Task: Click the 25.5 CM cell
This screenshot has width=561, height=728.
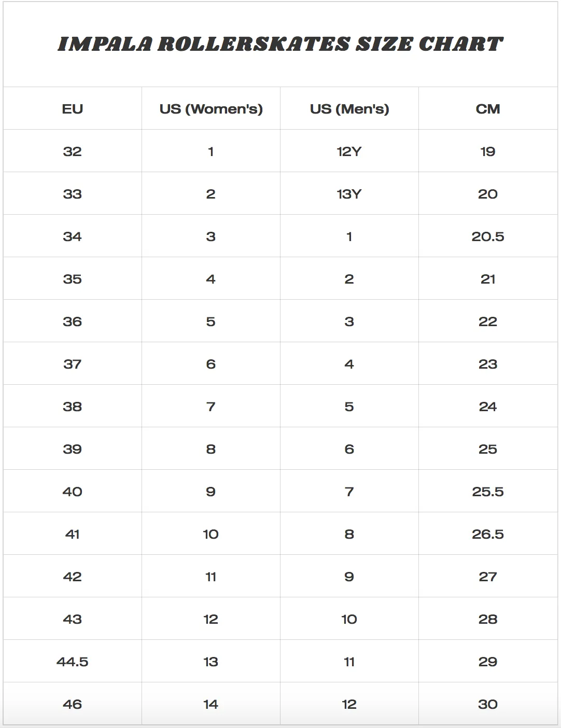Action: click(x=488, y=492)
